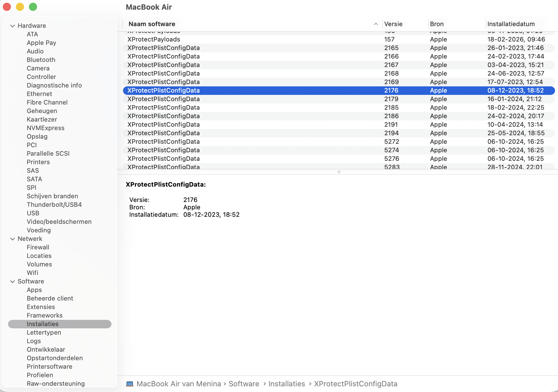Open Opslag section
Image resolution: width=558 pixels, height=392 pixels.
tap(37, 137)
